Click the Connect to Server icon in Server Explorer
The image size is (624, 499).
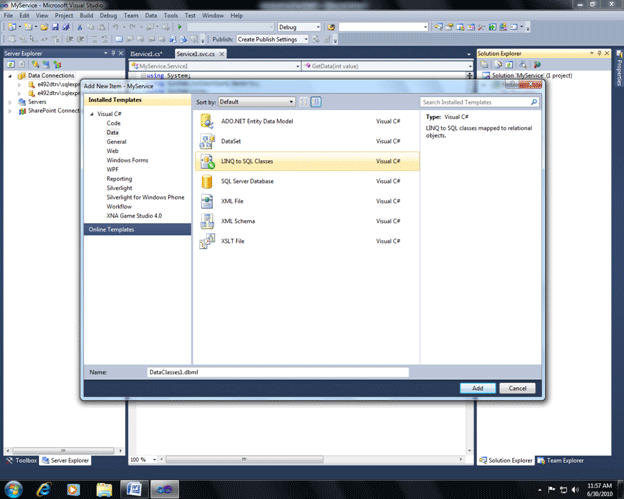tap(47, 64)
